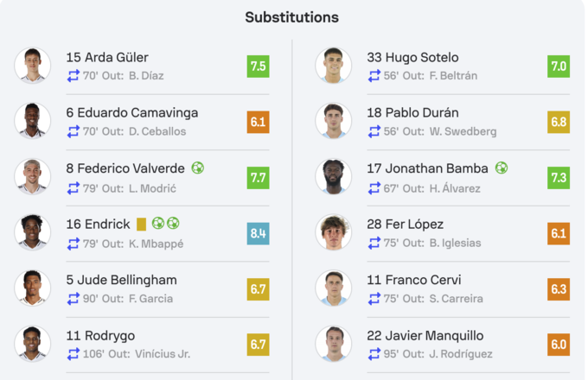Select Pablo Durán player name
Image resolution: width=588 pixels, height=380 pixels.
click(x=412, y=113)
